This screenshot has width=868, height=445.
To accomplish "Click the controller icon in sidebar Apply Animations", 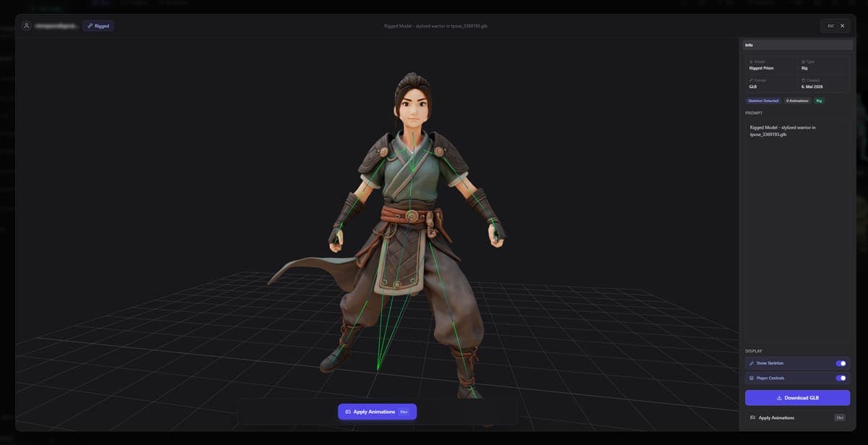I will (752, 418).
